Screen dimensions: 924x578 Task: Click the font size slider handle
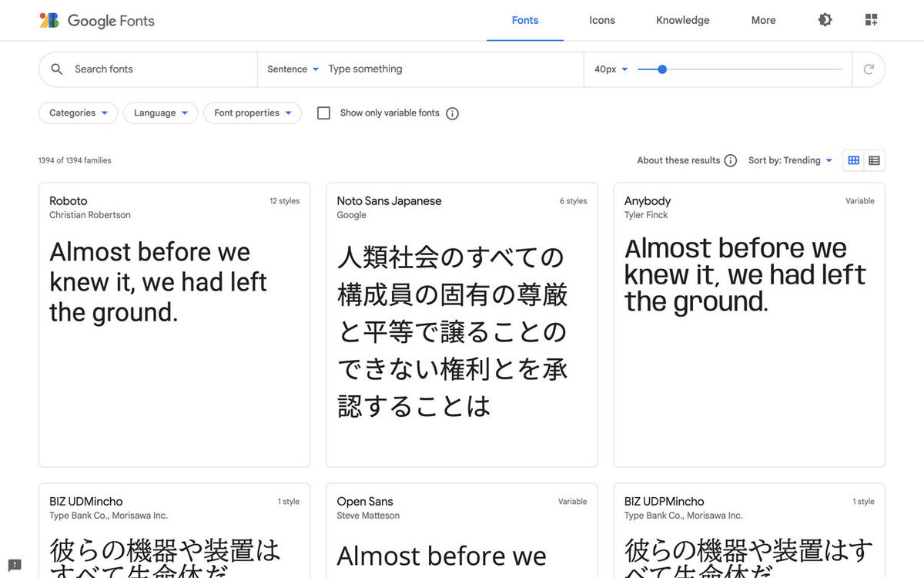[x=662, y=69]
